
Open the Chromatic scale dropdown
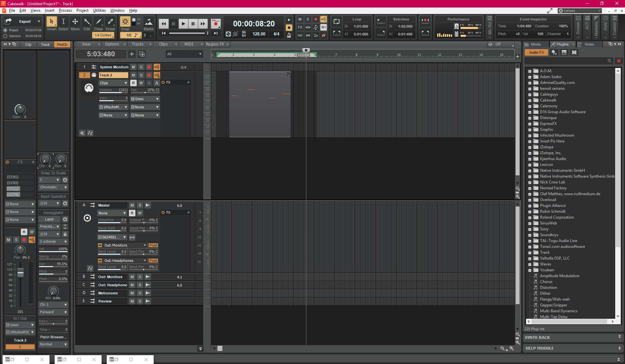53,187
